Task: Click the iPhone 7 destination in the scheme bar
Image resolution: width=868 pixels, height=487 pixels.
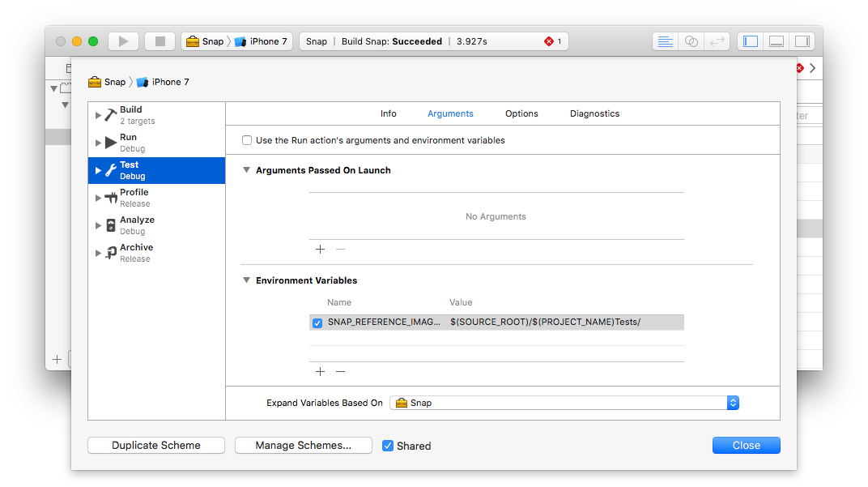Action: click(261, 41)
